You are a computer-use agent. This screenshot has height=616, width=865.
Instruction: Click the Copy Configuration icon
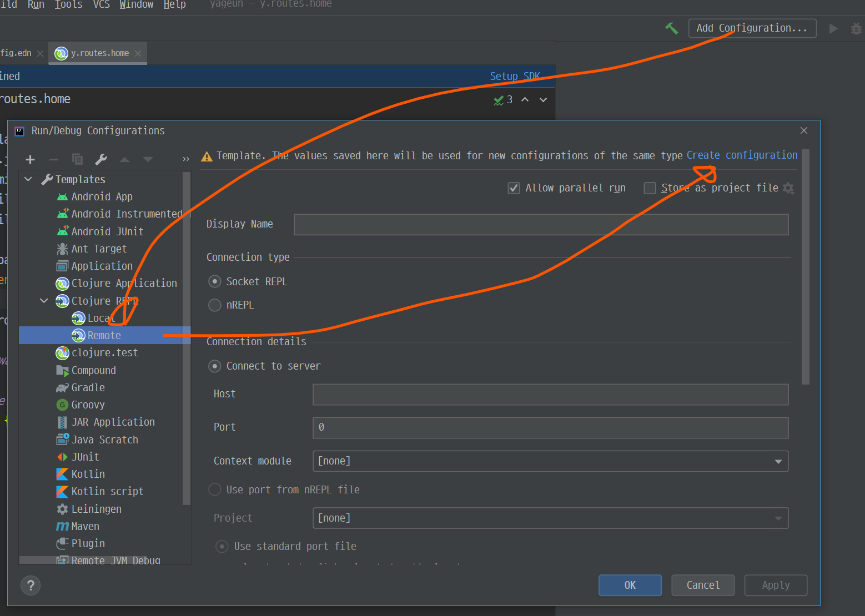point(77,160)
